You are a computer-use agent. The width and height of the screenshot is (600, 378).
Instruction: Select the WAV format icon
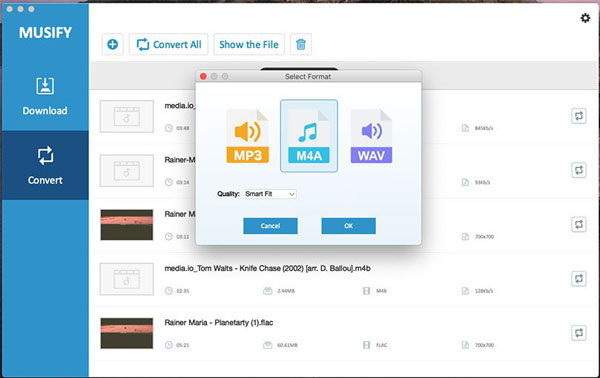click(371, 136)
